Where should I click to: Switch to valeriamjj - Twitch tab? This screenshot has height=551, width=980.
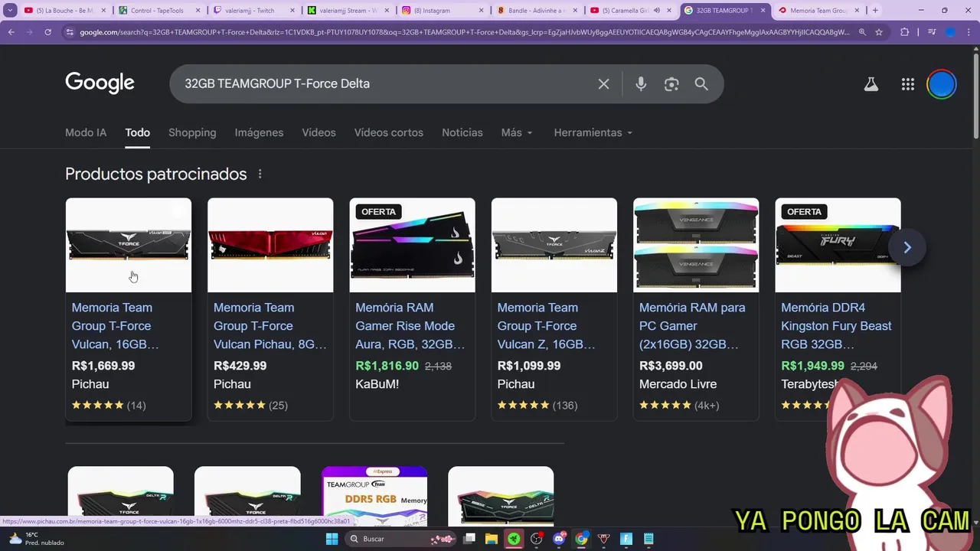click(x=253, y=10)
